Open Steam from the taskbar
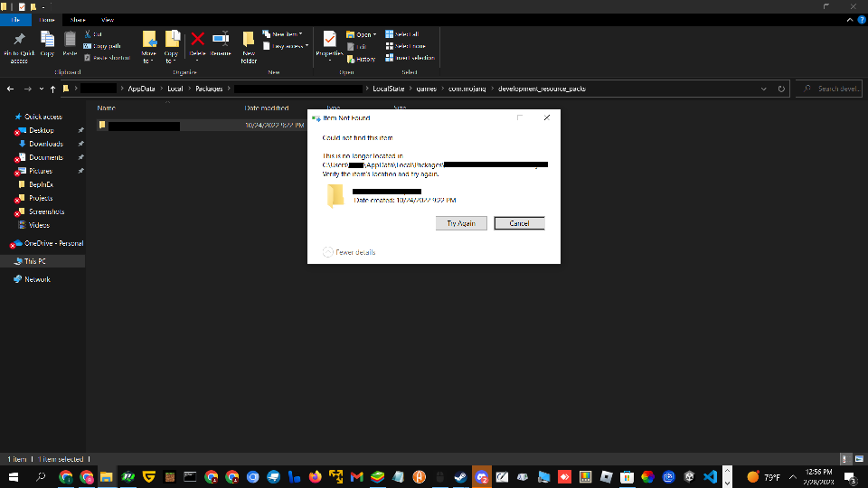The image size is (868, 488). tap(460, 477)
